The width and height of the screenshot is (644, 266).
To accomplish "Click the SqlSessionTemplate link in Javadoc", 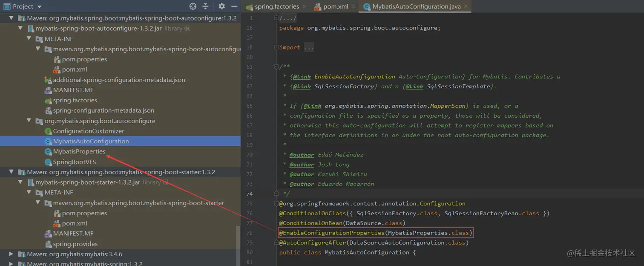I will point(458,87).
